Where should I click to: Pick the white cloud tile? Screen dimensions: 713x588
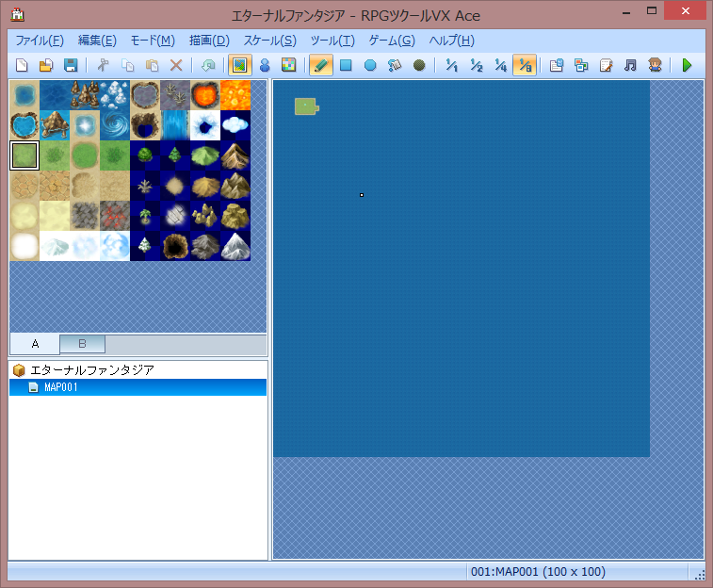[x=235, y=125]
